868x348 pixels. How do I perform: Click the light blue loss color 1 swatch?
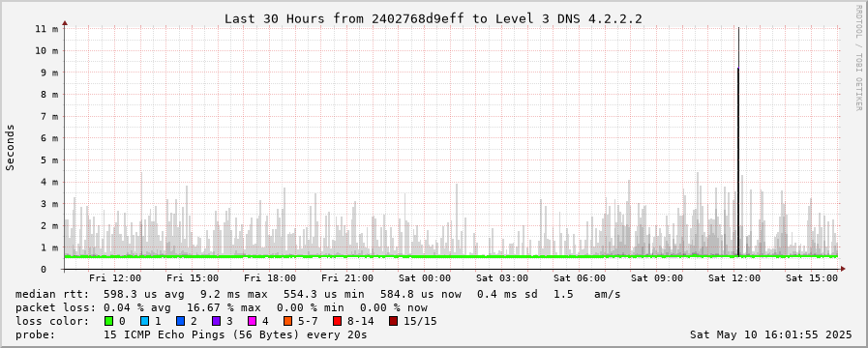(144, 321)
